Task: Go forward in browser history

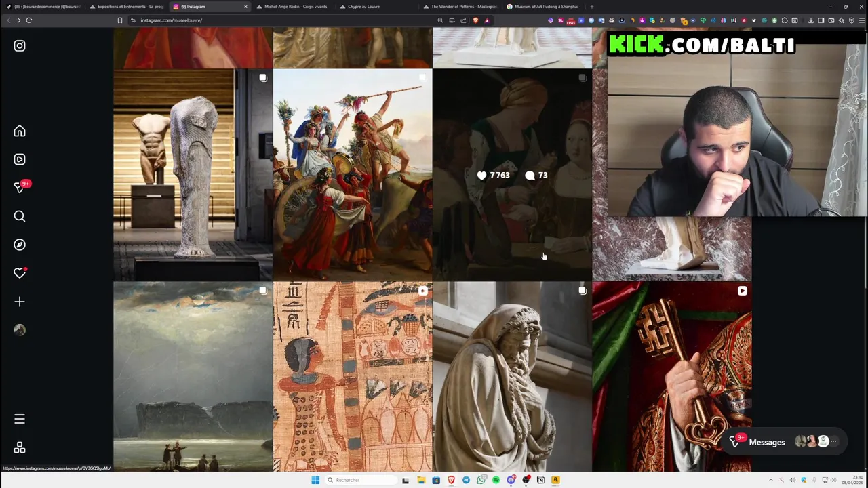Action: point(18,20)
